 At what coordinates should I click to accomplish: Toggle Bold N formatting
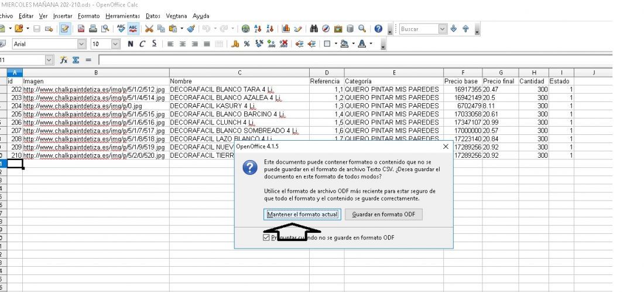coord(130,43)
